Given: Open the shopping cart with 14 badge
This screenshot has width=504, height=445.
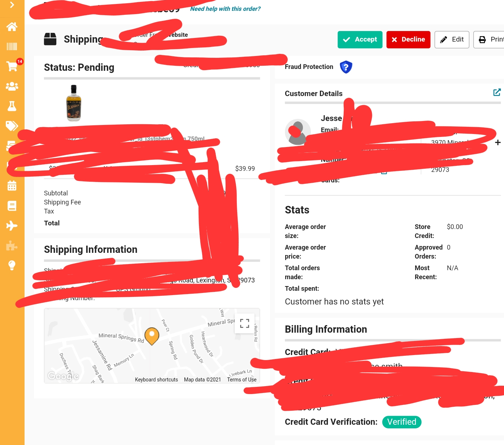Looking at the screenshot, I should click(13, 65).
